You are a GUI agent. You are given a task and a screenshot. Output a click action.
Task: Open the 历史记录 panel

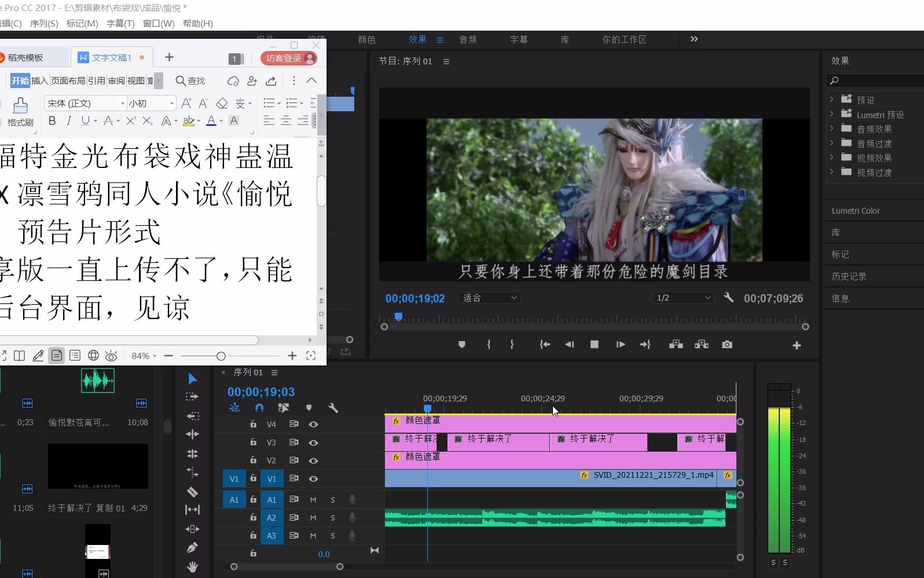point(849,276)
